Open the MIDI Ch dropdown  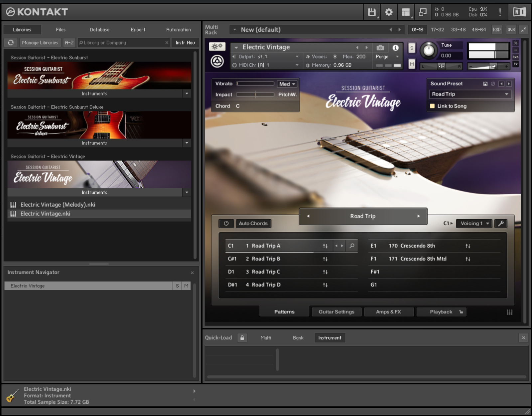click(x=266, y=65)
